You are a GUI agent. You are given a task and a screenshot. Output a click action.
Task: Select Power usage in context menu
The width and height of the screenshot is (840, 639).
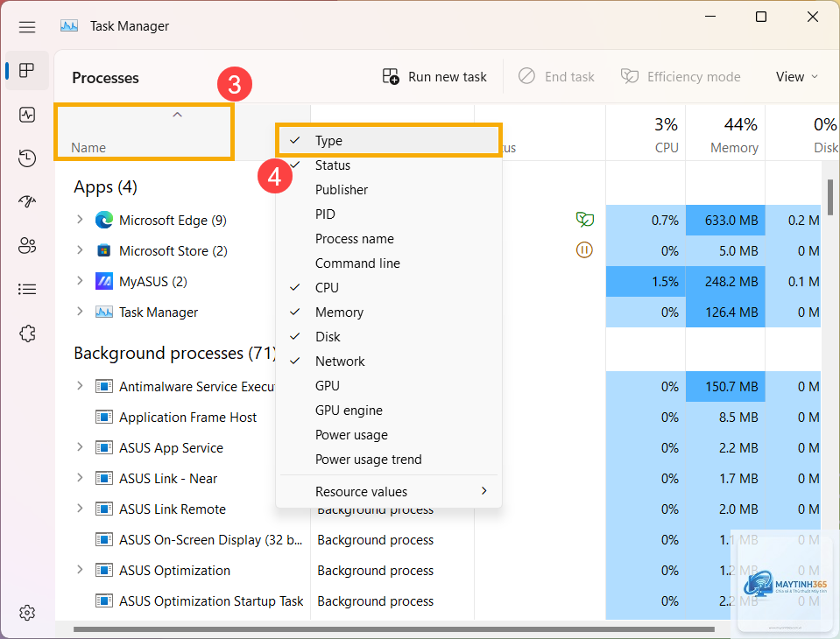point(389,435)
